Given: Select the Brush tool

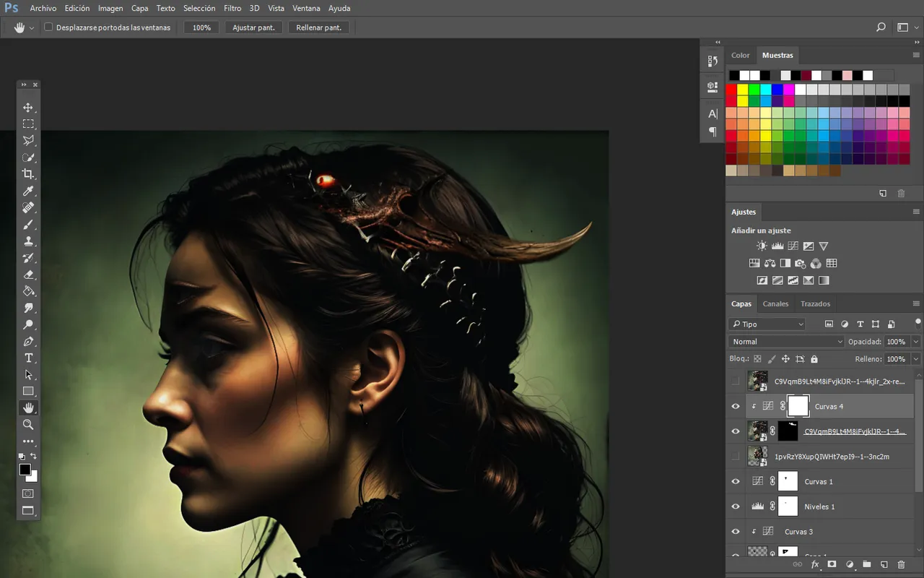Looking at the screenshot, I should coord(28,225).
